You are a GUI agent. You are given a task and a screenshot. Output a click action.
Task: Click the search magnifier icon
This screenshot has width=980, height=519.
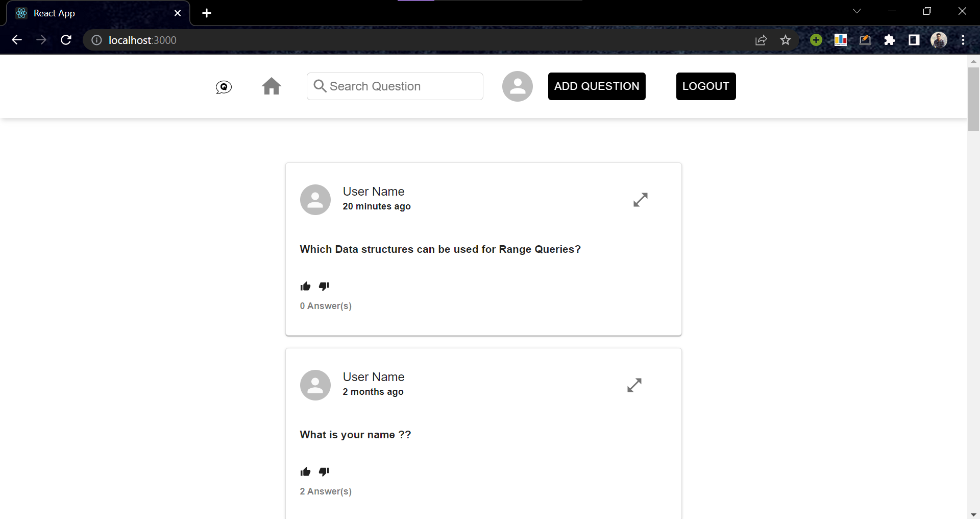[320, 86]
